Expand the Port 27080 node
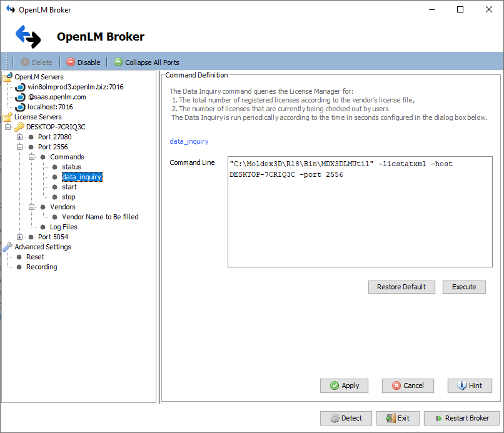Screen dimensions: 504x433 (19, 137)
